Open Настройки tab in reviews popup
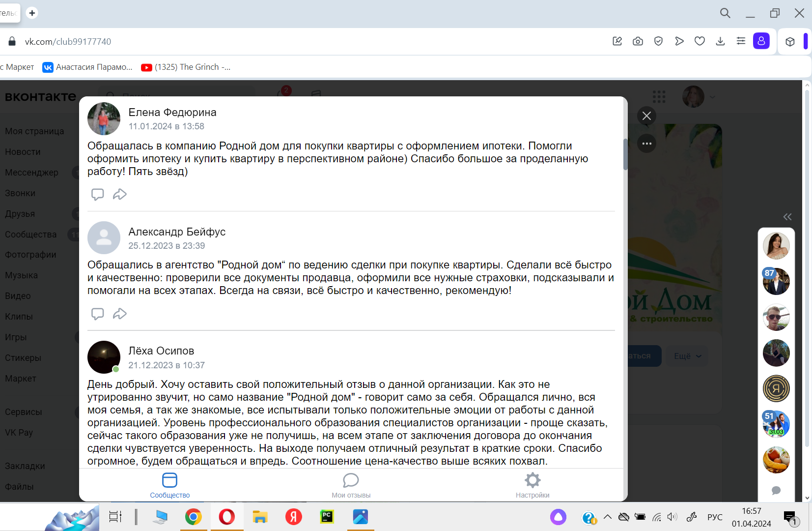 532,485
